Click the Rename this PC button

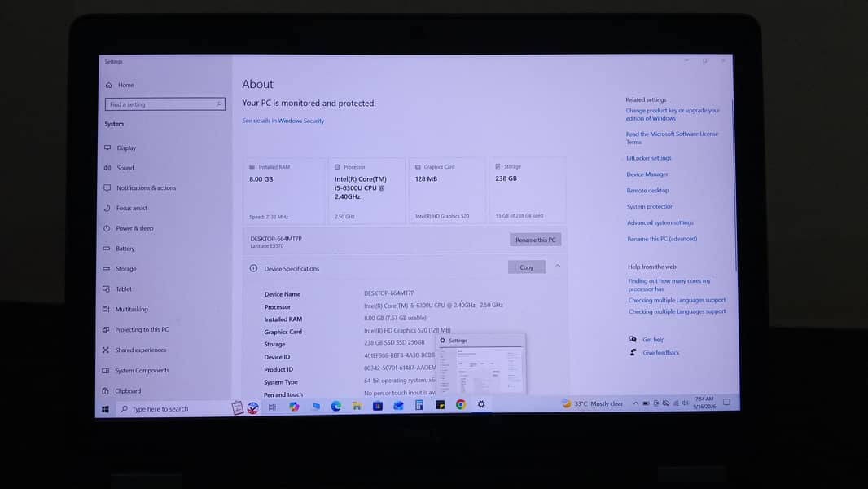535,240
